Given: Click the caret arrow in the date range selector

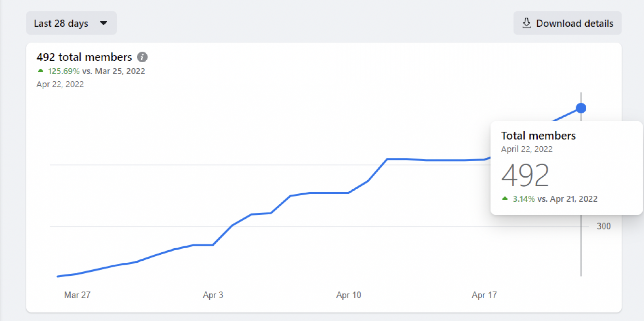Looking at the screenshot, I should (104, 23).
